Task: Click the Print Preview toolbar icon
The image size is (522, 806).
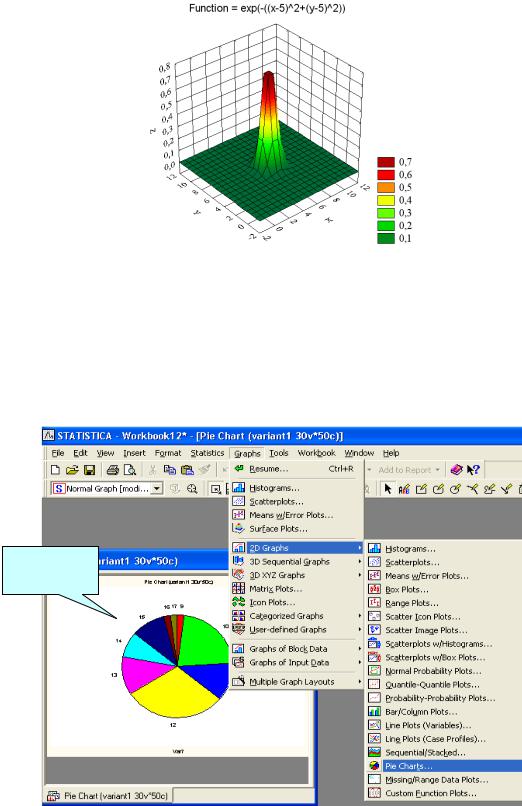Action: (130, 469)
